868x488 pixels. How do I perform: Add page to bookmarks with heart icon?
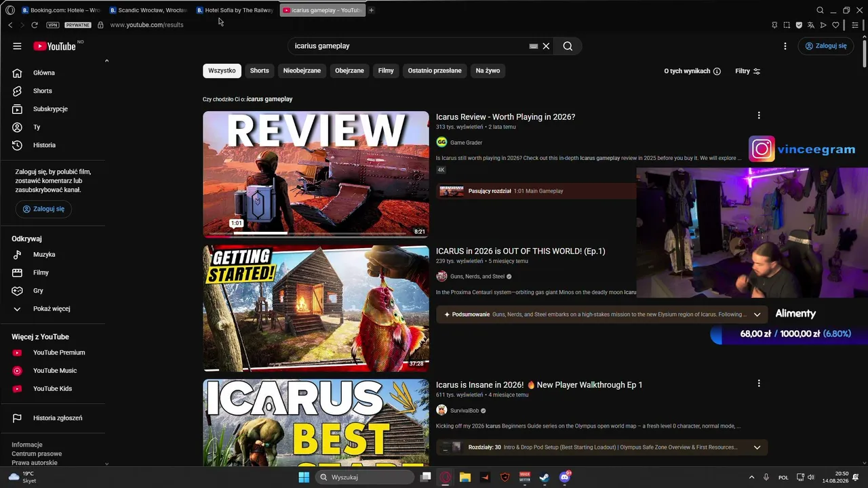coord(835,25)
